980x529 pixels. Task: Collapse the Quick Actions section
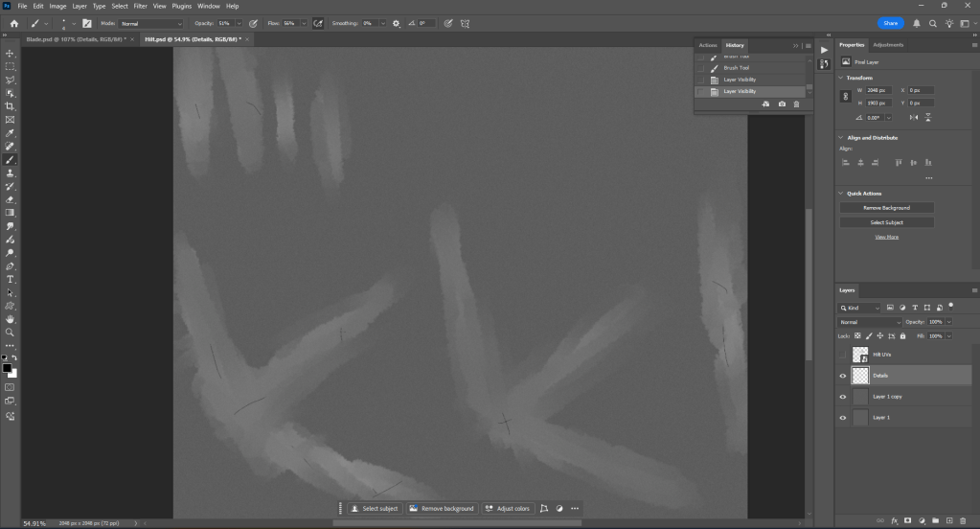tap(842, 194)
